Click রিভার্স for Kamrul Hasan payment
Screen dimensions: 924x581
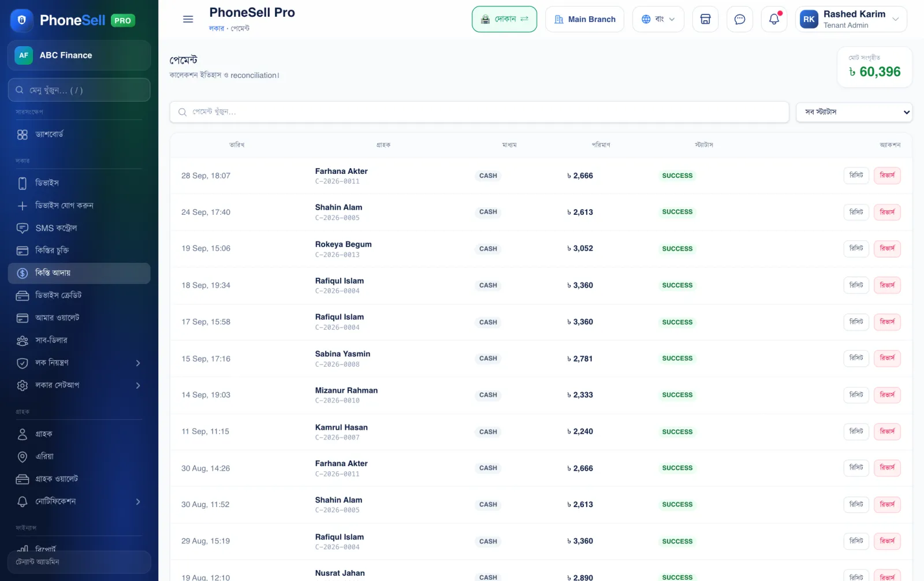click(887, 431)
